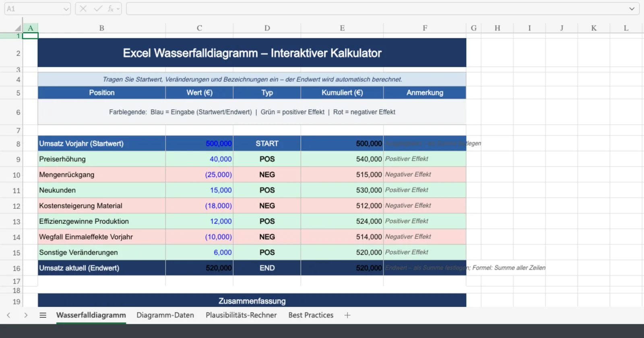Select column L header

tap(626, 28)
